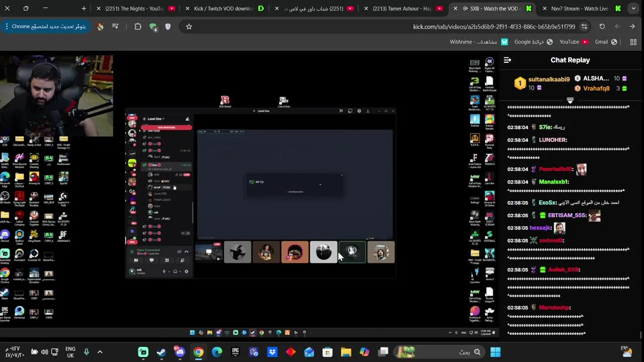The image size is (644, 362).
Task: Open the Gmail bookmark
Action: click(606, 42)
